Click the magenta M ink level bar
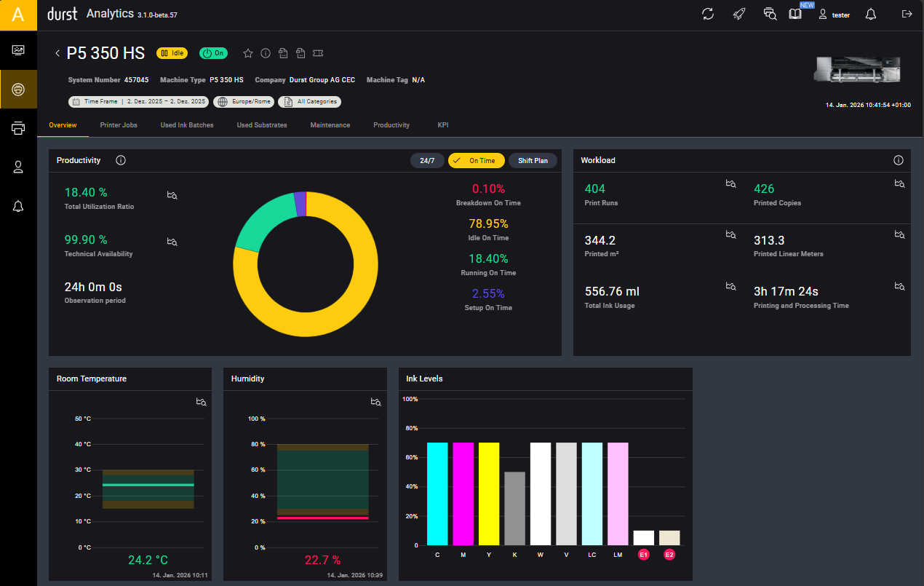The image size is (924, 586). point(463,494)
